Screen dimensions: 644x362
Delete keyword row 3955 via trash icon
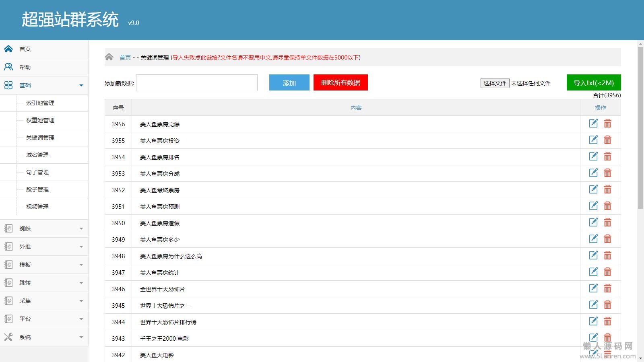click(x=607, y=140)
